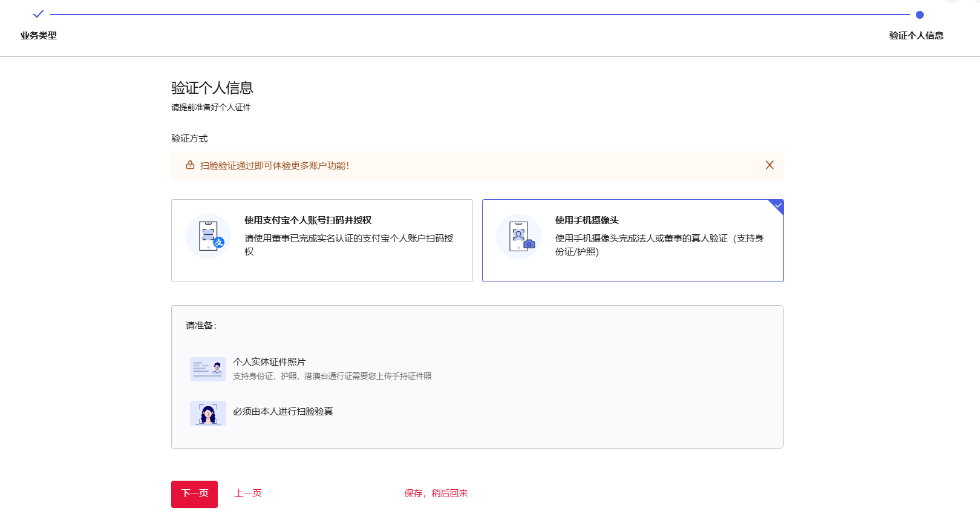
Task: Click the ID card document photo icon
Action: [x=207, y=369]
